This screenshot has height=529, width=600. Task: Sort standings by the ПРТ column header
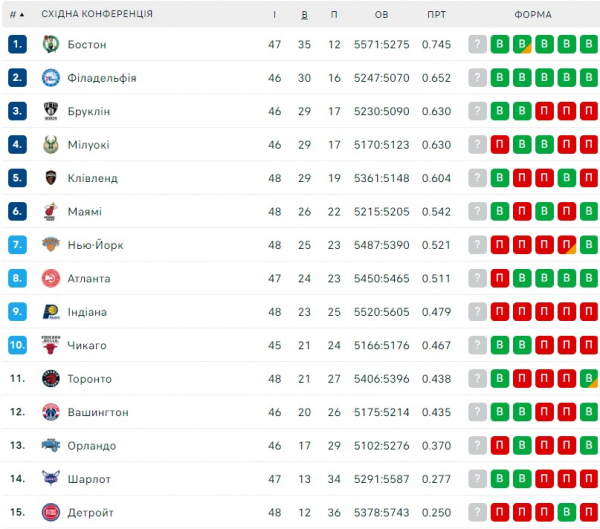click(436, 15)
